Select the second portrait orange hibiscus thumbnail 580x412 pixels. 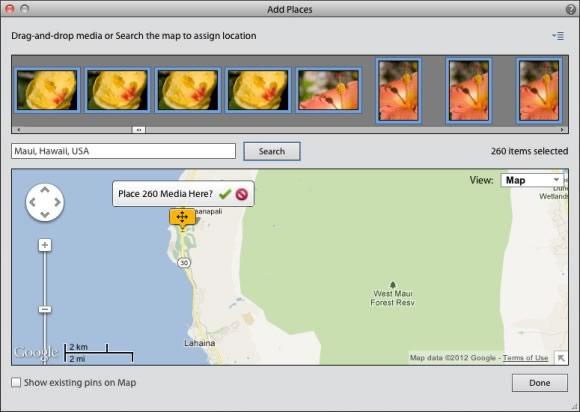click(x=469, y=90)
